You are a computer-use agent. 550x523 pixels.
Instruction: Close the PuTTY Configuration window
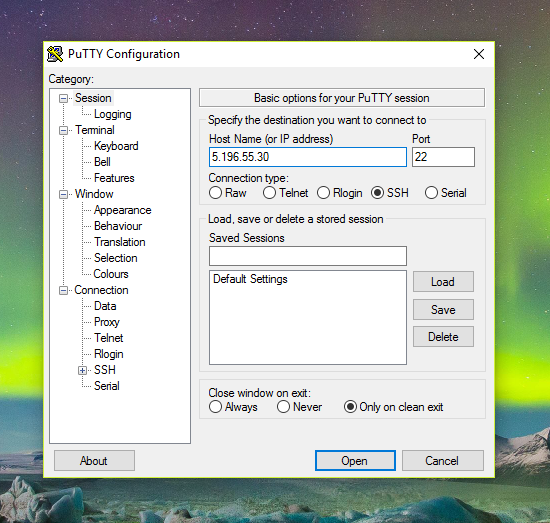tap(479, 54)
